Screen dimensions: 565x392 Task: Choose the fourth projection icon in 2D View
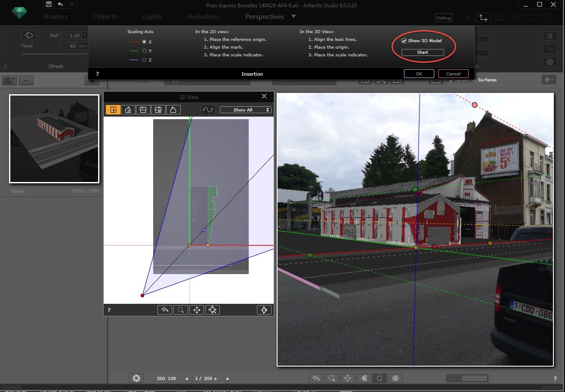tap(158, 110)
